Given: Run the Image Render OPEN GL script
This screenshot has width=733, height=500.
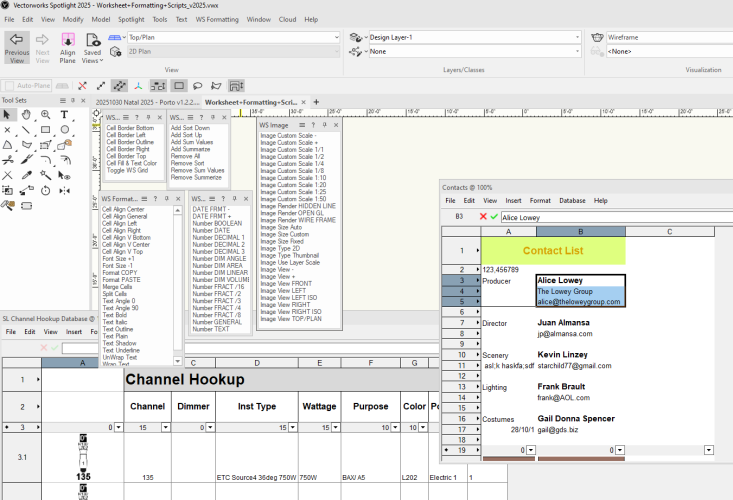Looking at the screenshot, I should (x=292, y=212).
